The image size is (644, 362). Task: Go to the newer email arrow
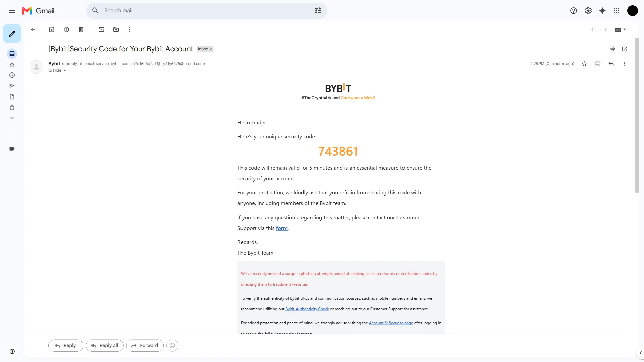click(x=592, y=29)
